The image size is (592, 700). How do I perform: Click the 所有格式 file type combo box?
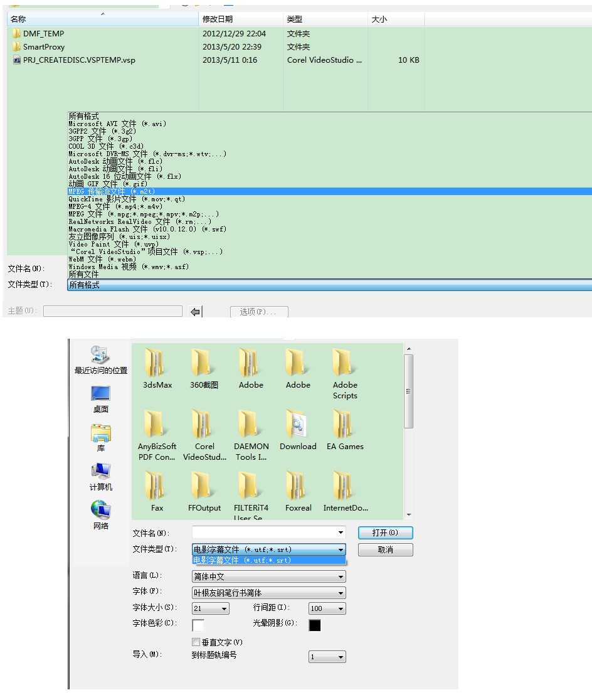coord(329,285)
